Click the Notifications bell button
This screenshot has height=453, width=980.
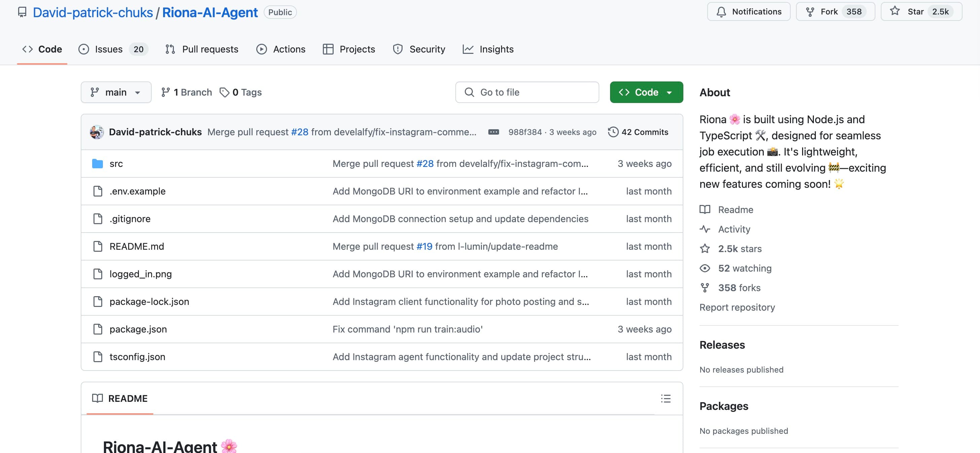pos(748,12)
